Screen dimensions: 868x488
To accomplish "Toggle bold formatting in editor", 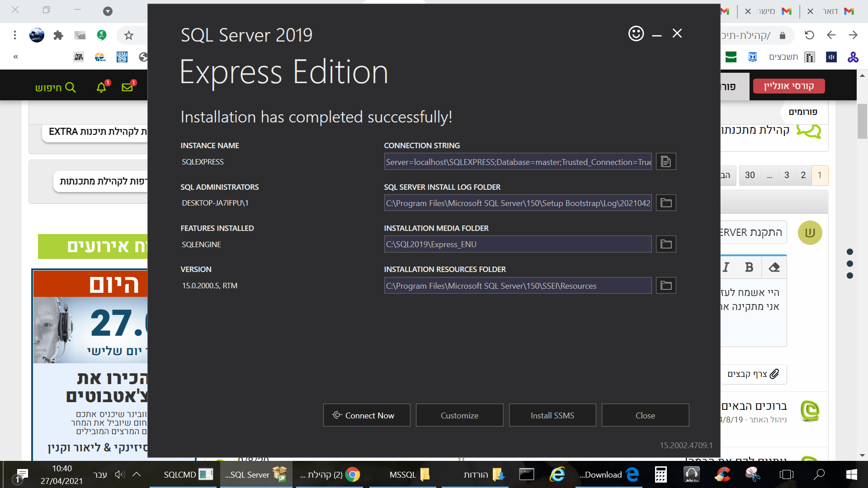I will click(x=749, y=267).
